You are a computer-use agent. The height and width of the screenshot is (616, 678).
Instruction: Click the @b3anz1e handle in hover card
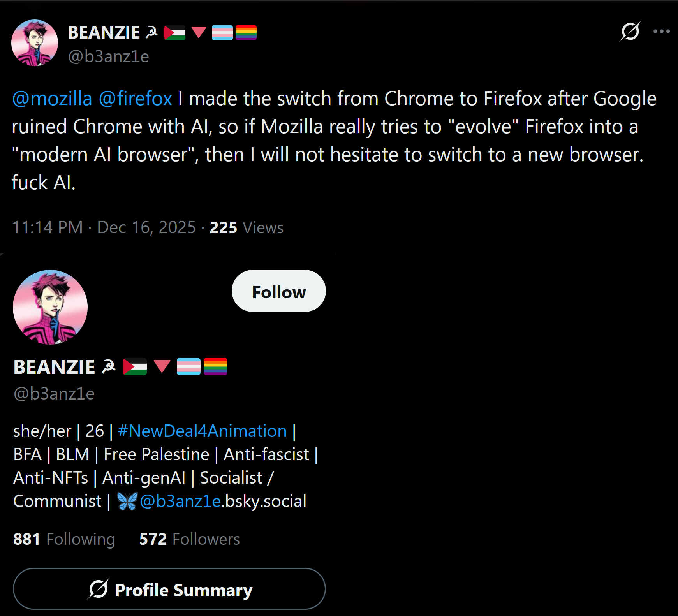tap(54, 394)
